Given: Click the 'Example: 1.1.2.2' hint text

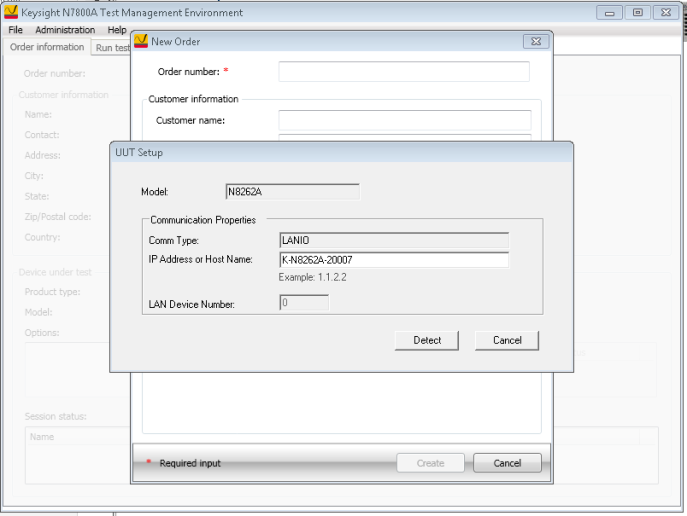Looking at the screenshot, I should pos(312,277).
